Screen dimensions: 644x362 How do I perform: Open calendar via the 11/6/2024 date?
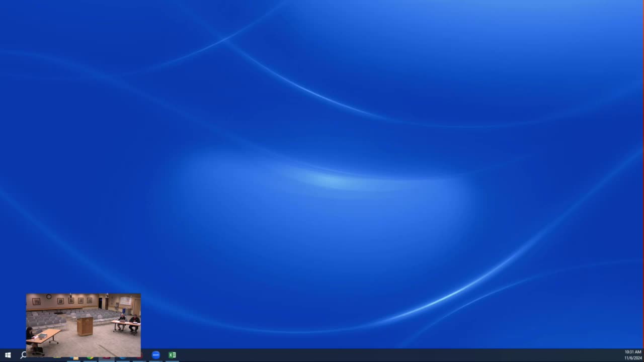633,358
